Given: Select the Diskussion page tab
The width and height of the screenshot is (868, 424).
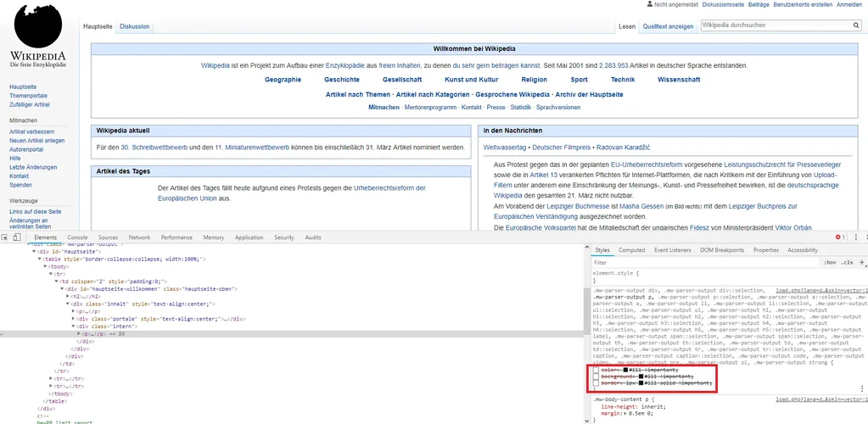Looking at the screenshot, I should pos(135,26).
